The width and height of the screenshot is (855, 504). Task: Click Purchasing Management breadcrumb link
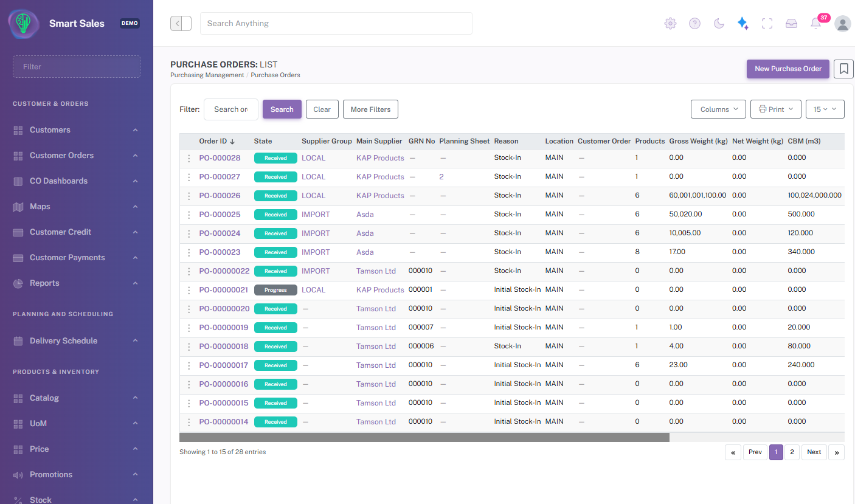207,75
